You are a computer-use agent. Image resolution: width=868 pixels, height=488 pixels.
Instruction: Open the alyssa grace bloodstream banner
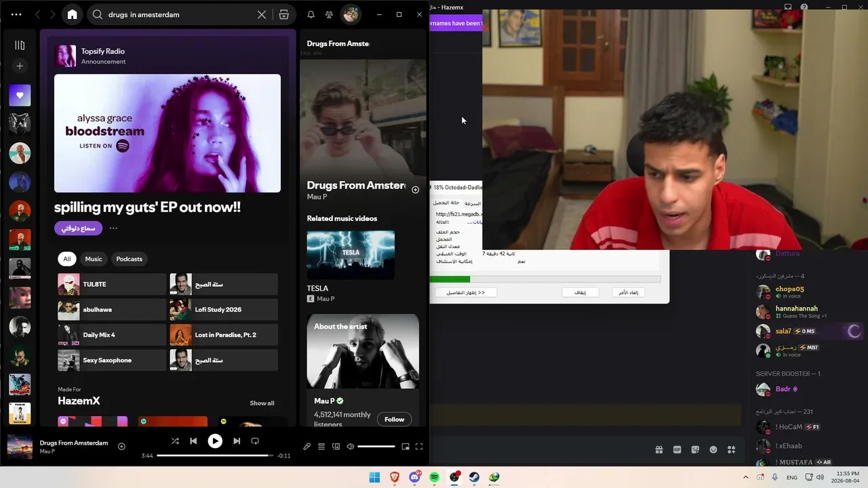[167, 133]
